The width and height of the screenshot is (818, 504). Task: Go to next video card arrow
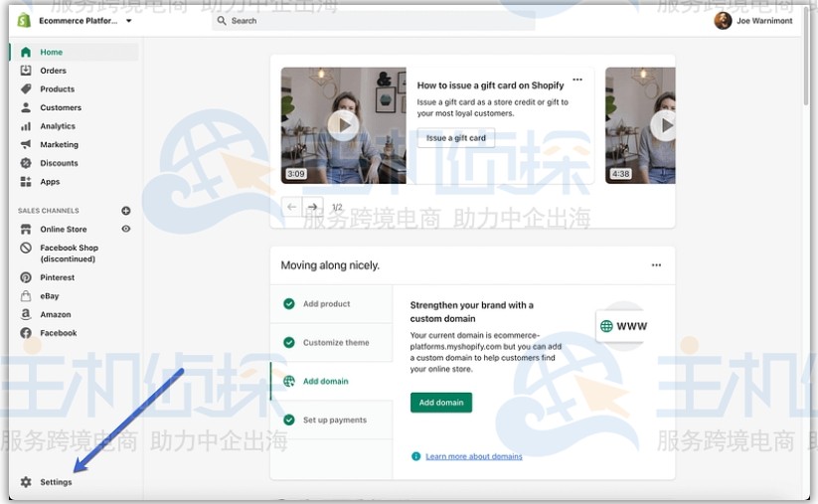pyautogui.click(x=312, y=207)
